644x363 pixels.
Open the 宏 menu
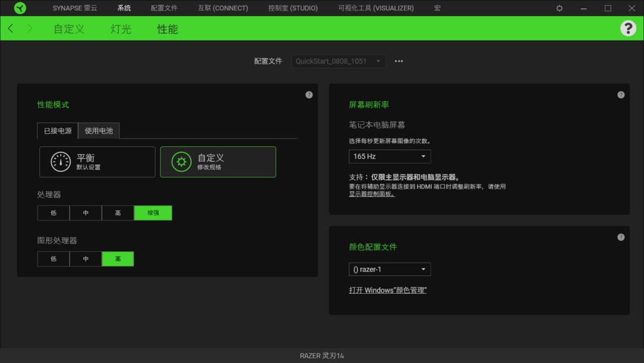click(x=436, y=8)
